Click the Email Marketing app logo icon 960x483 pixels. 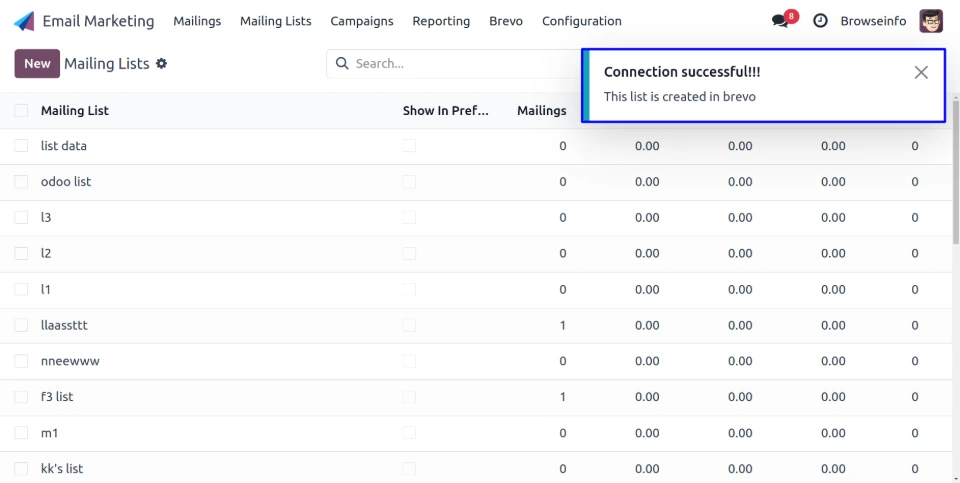24,21
